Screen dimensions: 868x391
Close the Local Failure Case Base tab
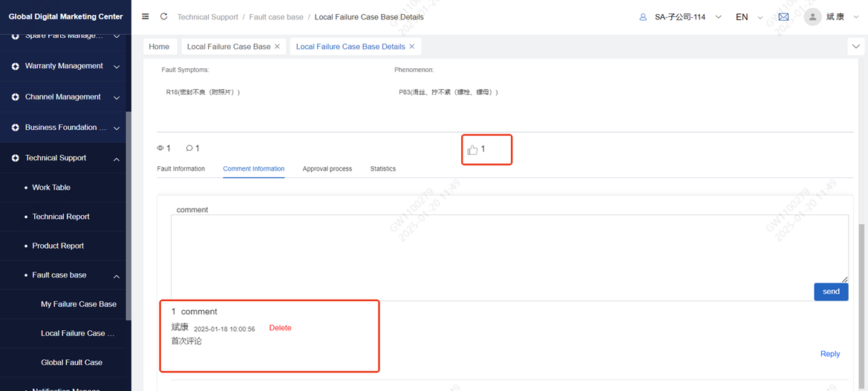point(278,47)
